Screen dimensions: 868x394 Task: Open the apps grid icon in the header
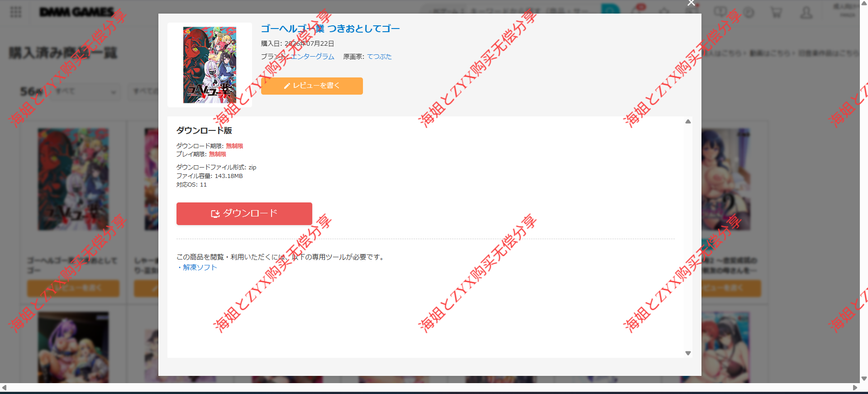[x=16, y=12]
